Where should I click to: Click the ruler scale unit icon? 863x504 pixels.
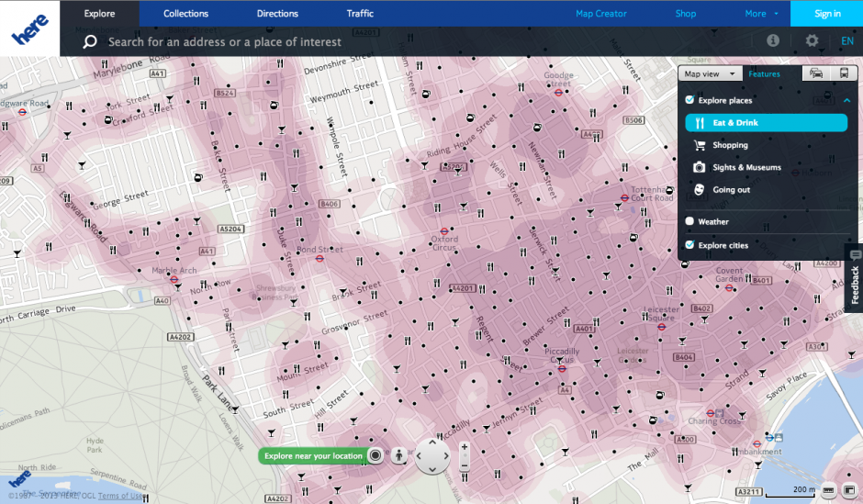coord(828,489)
